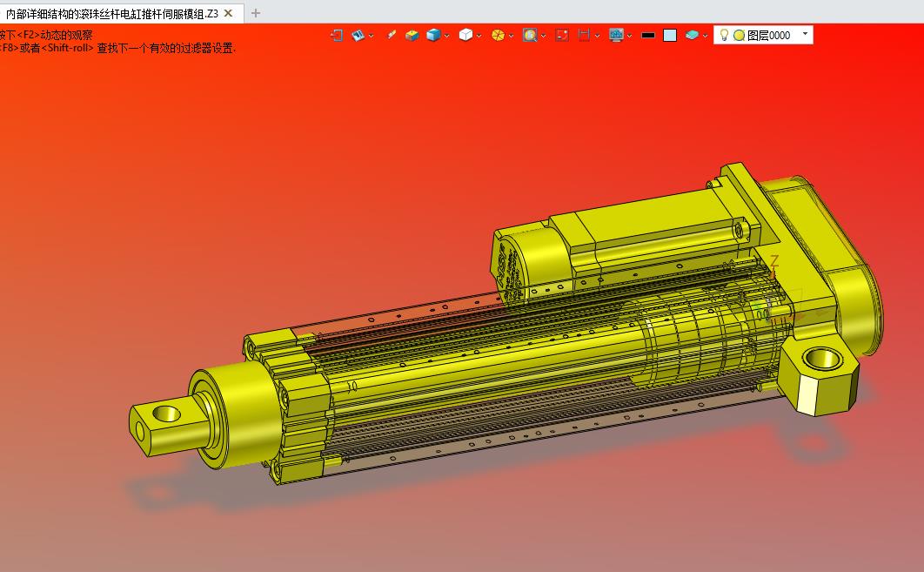Screen dimensions: 924x572
Task: Expand the zoom magnifier dropdown arrow
Action: pos(543,36)
